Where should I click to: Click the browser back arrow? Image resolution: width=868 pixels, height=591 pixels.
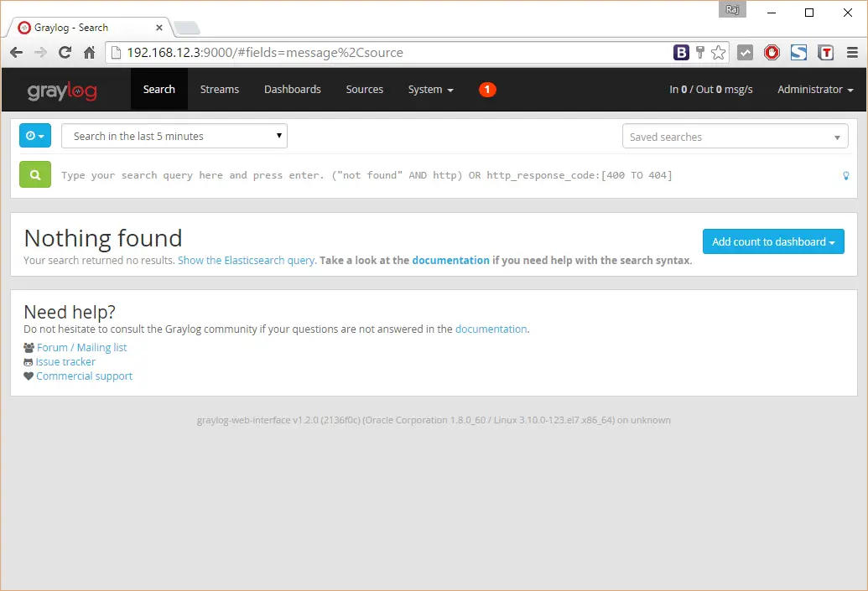[17, 53]
